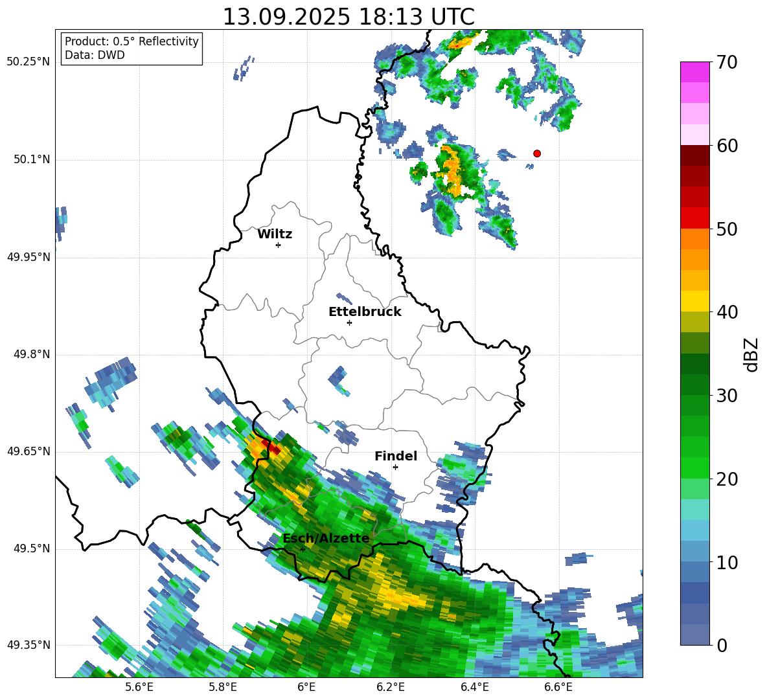Click the Data: DWD text

tap(95, 55)
